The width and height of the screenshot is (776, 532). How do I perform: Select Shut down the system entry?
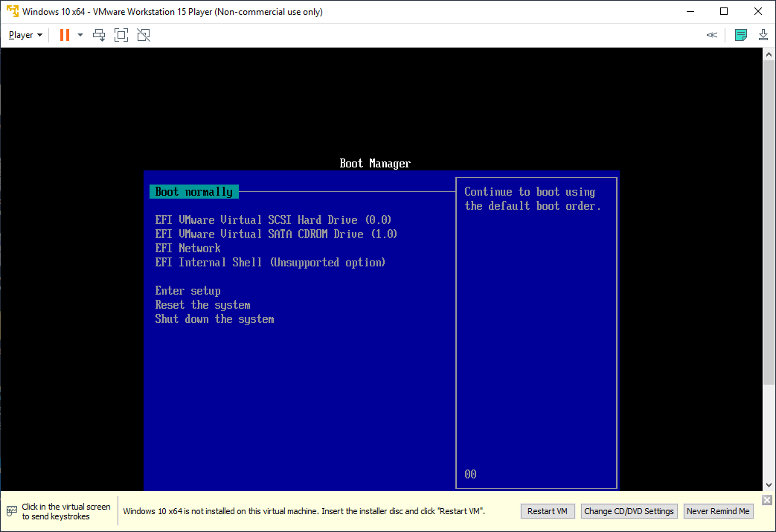(215, 319)
